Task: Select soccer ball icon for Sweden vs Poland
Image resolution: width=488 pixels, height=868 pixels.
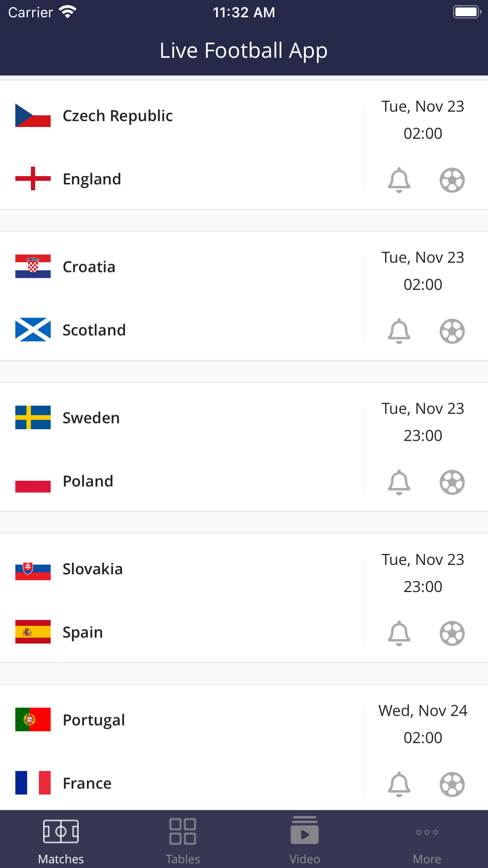Action: pos(452,482)
